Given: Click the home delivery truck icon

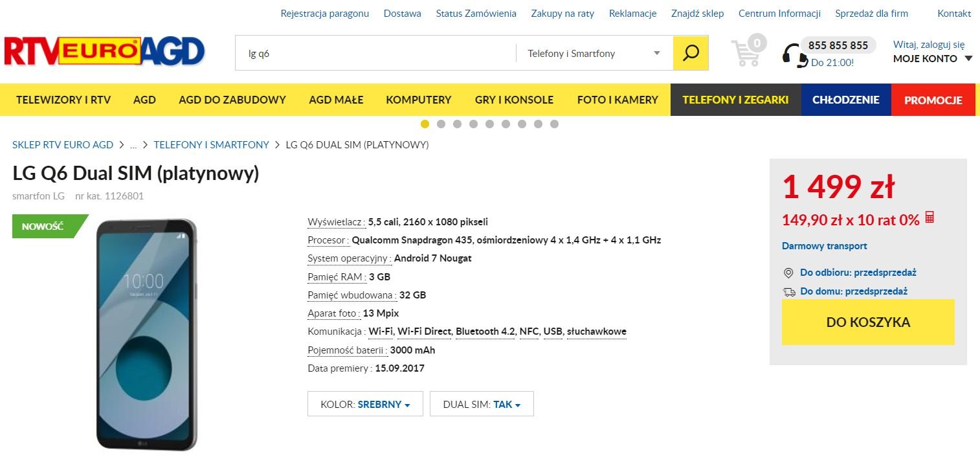Looking at the screenshot, I should click(x=789, y=291).
